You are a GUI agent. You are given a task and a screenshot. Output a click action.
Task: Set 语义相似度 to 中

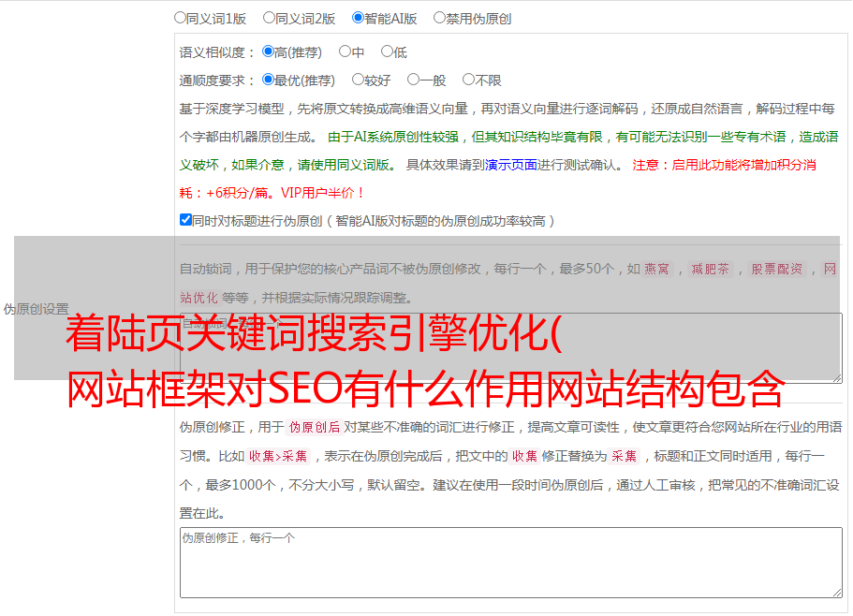pyautogui.click(x=345, y=51)
